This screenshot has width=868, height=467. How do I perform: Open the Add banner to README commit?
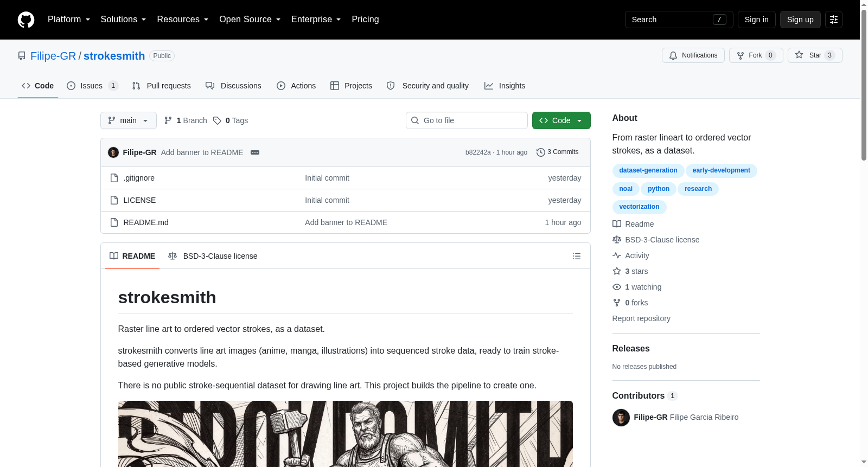click(202, 152)
